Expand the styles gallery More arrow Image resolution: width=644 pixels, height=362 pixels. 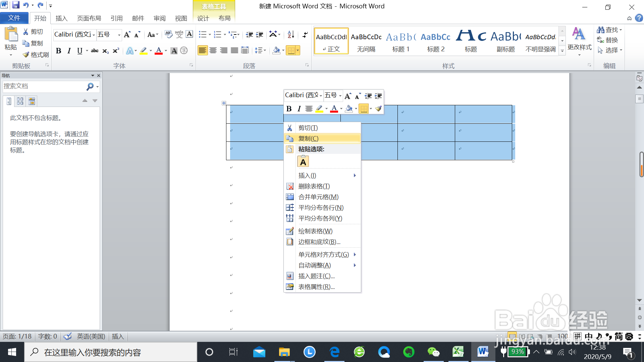(562, 51)
